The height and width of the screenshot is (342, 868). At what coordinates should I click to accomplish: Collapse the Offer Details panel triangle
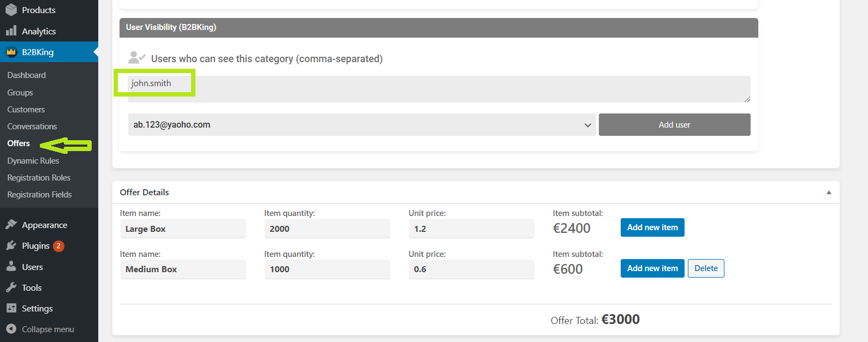pyautogui.click(x=829, y=193)
